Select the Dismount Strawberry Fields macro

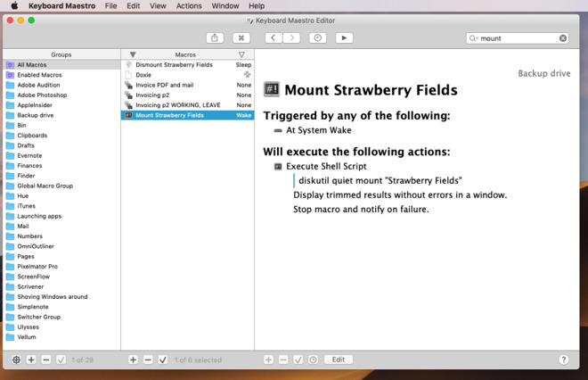click(x=187, y=65)
